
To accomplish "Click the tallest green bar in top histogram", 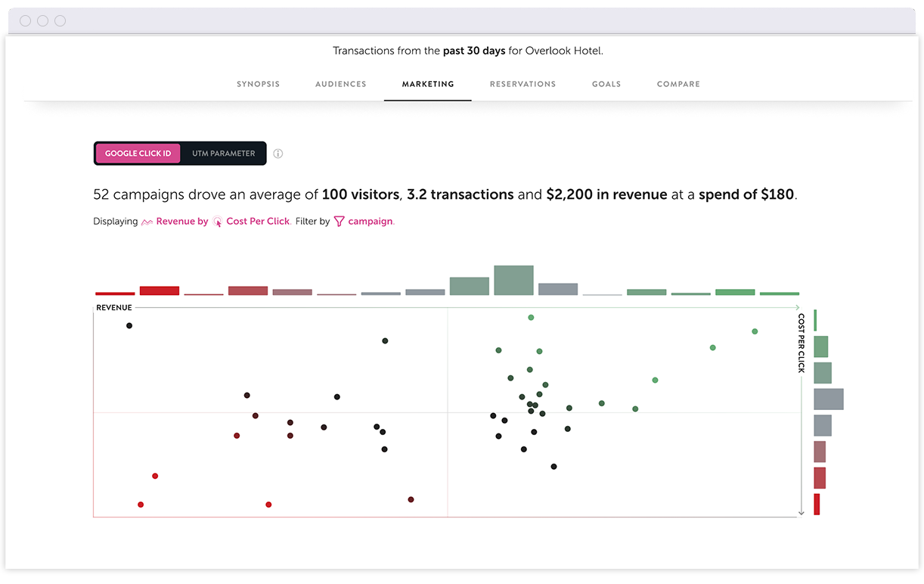I will pos(513,280).
